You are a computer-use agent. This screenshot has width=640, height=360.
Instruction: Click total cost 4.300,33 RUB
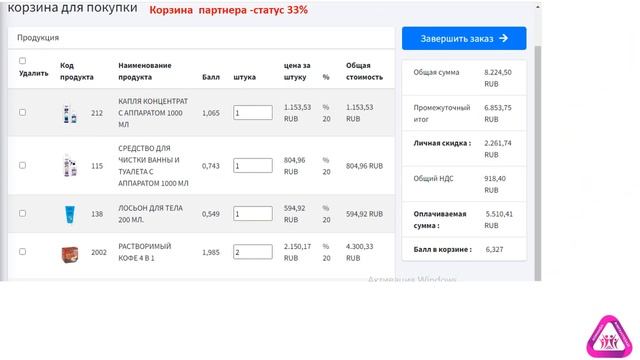[359, 252]
